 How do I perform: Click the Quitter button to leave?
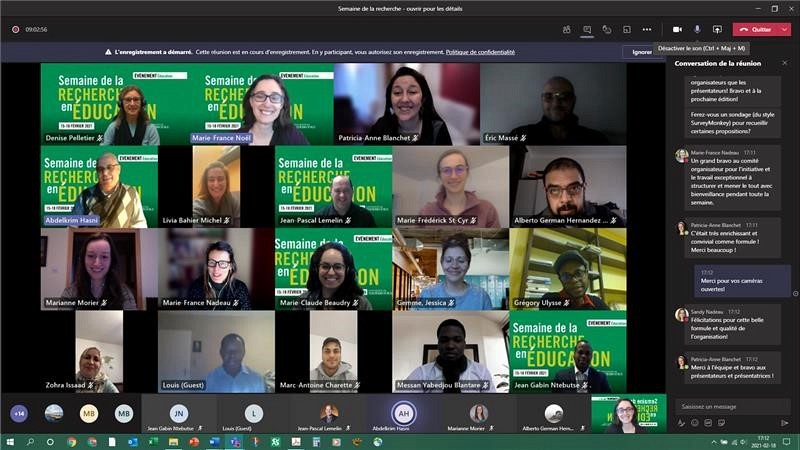754,29
